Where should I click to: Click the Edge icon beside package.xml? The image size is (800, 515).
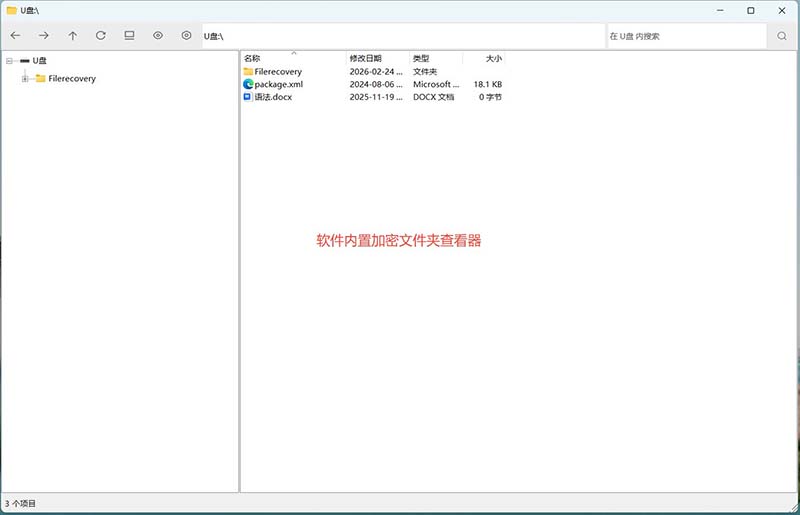click(248, 84)
